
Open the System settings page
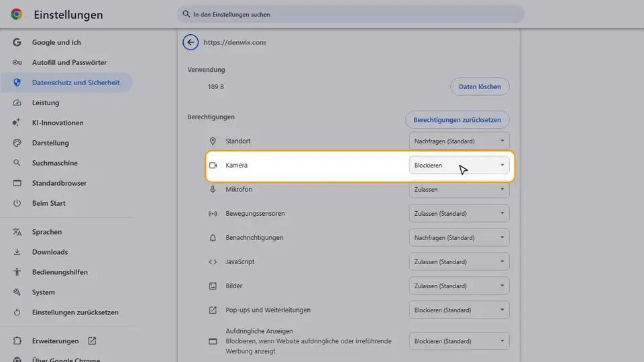(x=43, y=292)
